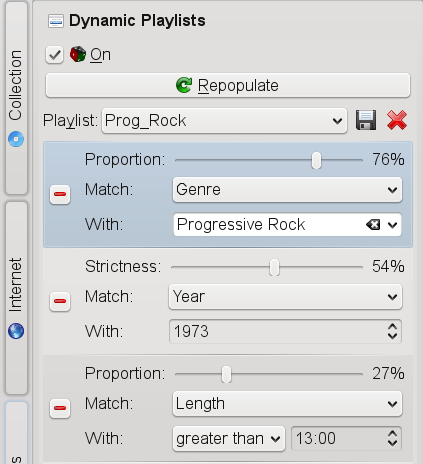This screenshot has height=464, width=423.
Task: Delete the playlist using red X icon
Action: 397,120
